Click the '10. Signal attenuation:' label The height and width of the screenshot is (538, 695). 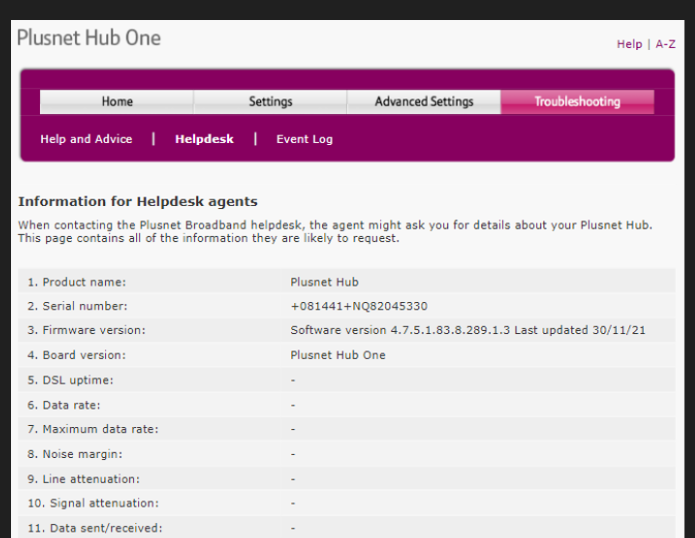point(93,503)
